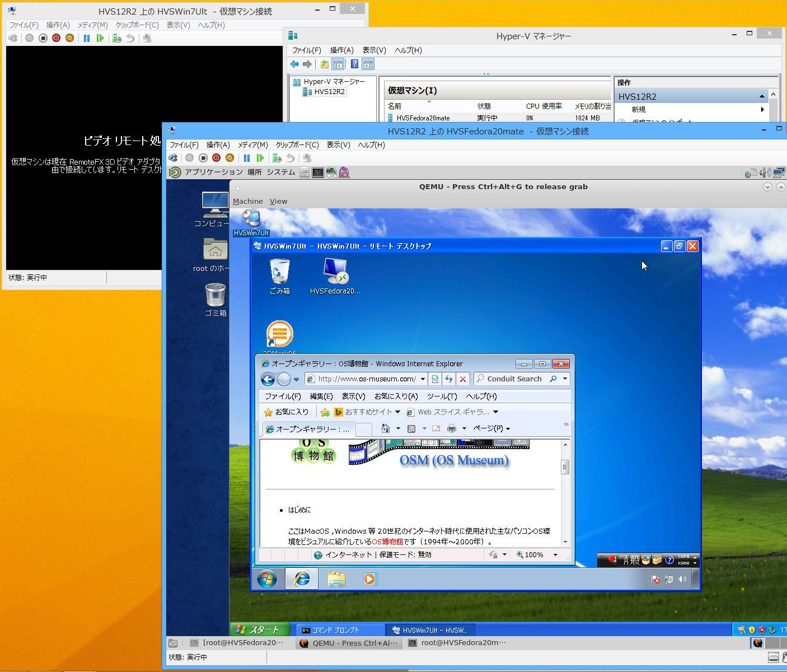
Task: Open ページ(P) dropdown in IE
Action: click(x=491, y=428)
